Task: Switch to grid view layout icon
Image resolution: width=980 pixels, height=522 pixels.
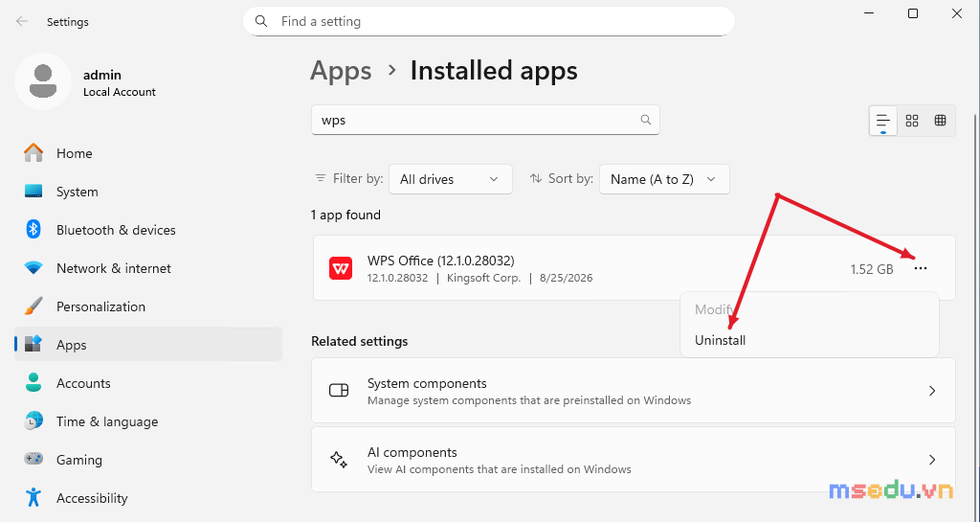Action: (912, 120)
